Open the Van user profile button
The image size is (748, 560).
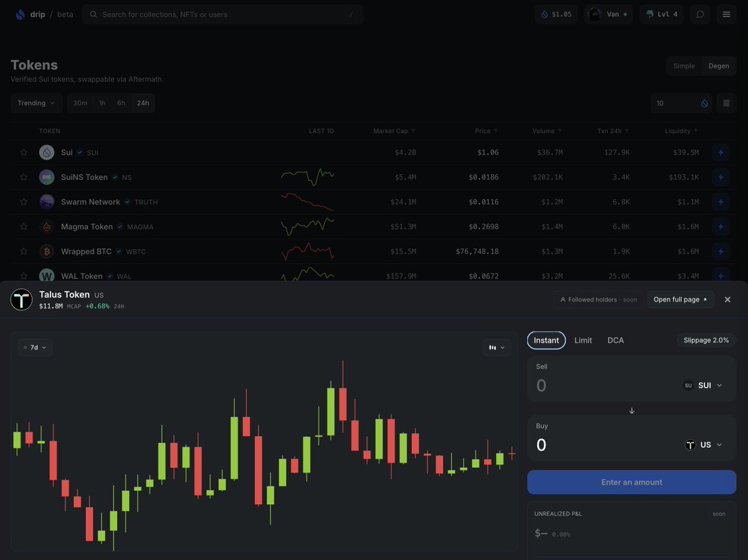point(608,14)
